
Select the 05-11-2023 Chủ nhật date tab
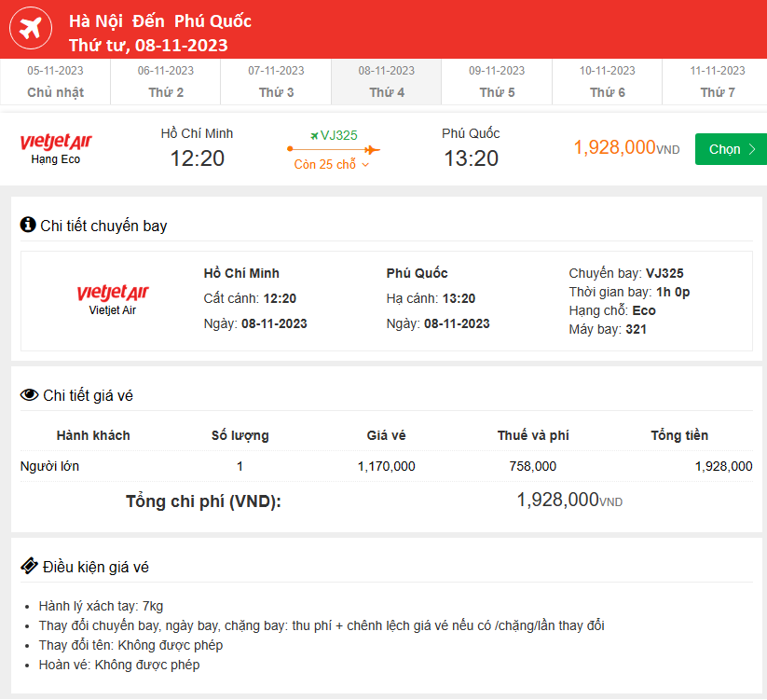click(x=55, y=82)
